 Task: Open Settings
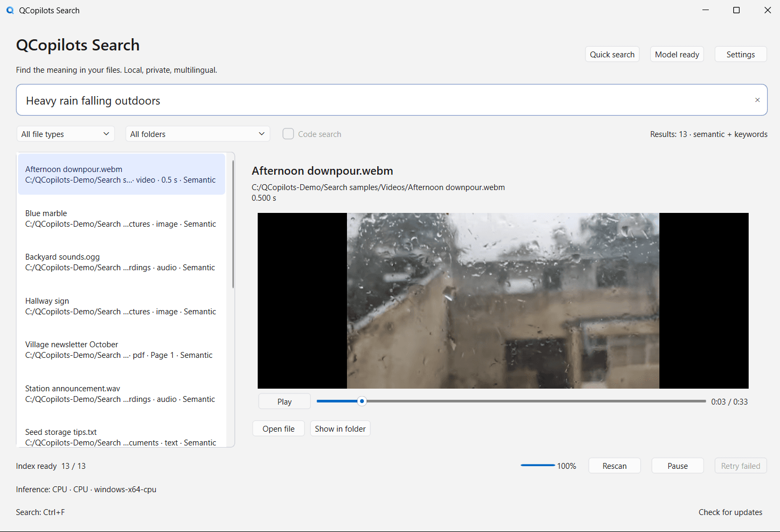point(741,54)
